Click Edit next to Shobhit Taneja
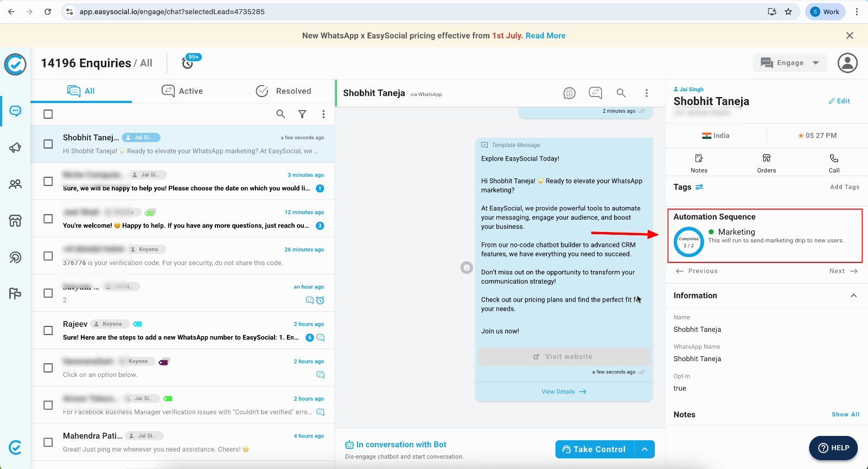This screenshot has height=469, width=868. pyautogui.click(x=839, y=101)
